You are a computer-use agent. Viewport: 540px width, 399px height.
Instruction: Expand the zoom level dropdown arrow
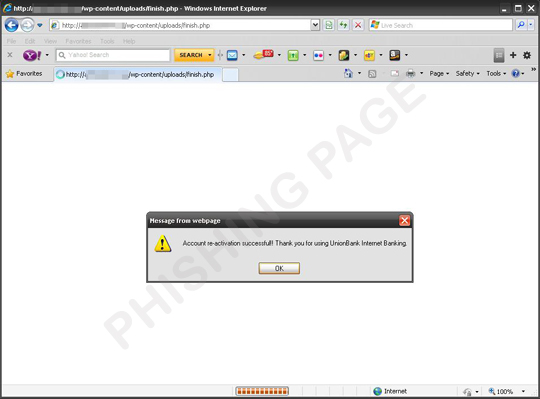click(523, 391)
